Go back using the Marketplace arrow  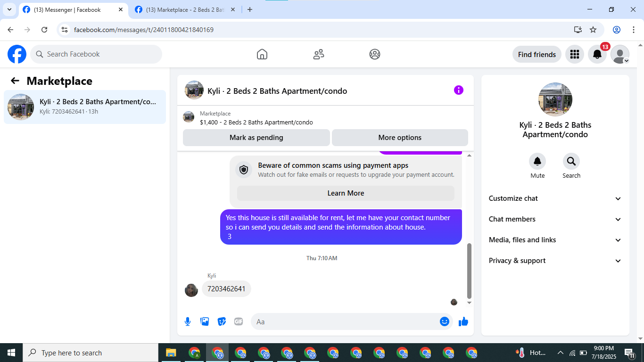[x=15, y=81]
